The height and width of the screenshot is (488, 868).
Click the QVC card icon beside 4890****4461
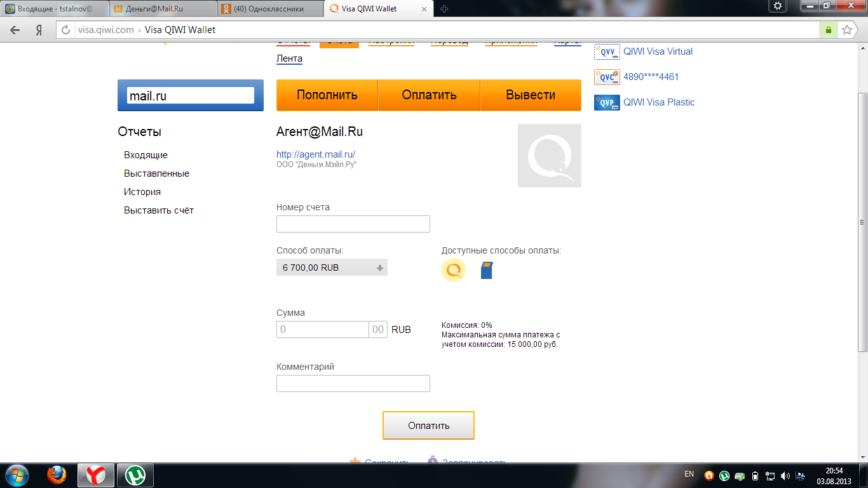(x=607, y=77)
